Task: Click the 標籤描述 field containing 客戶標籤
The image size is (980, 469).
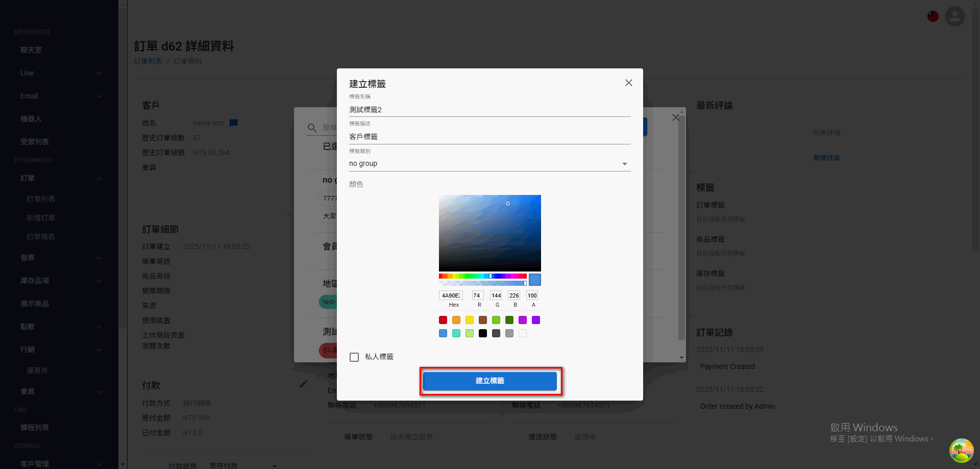Action: tap(490, 137)
